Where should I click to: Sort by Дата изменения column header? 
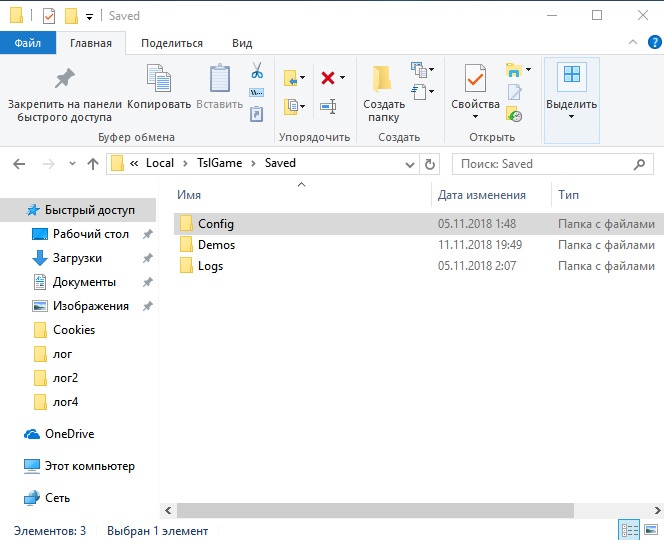[481, 195]
